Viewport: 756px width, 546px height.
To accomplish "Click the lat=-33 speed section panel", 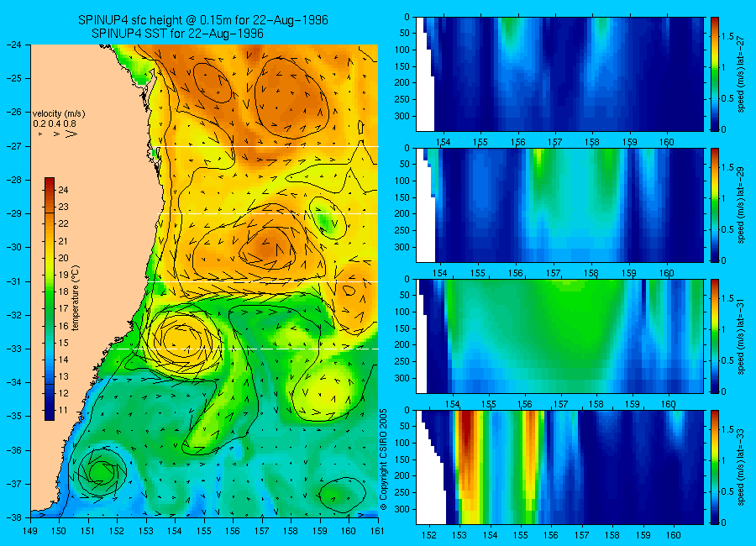I will pos(559,467).
